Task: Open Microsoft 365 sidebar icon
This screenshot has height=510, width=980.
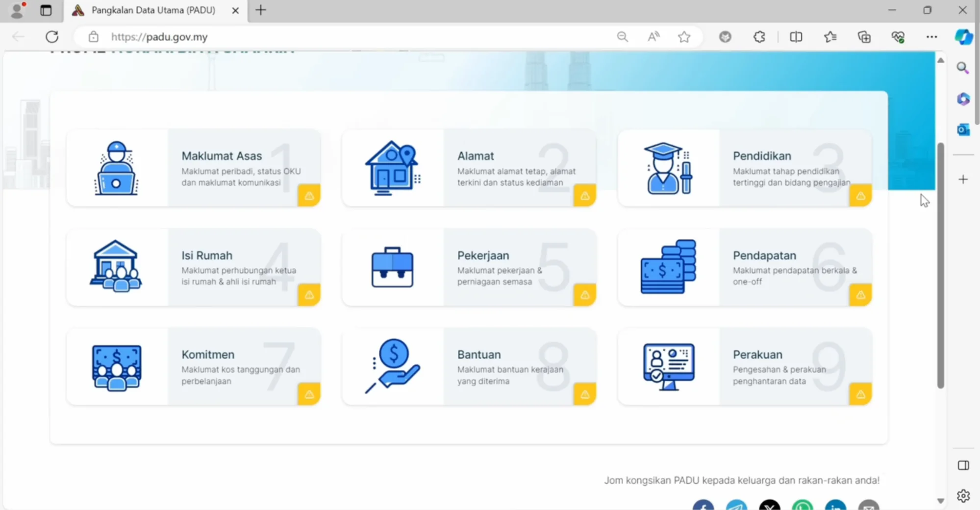Action: (x=963, y=99)
